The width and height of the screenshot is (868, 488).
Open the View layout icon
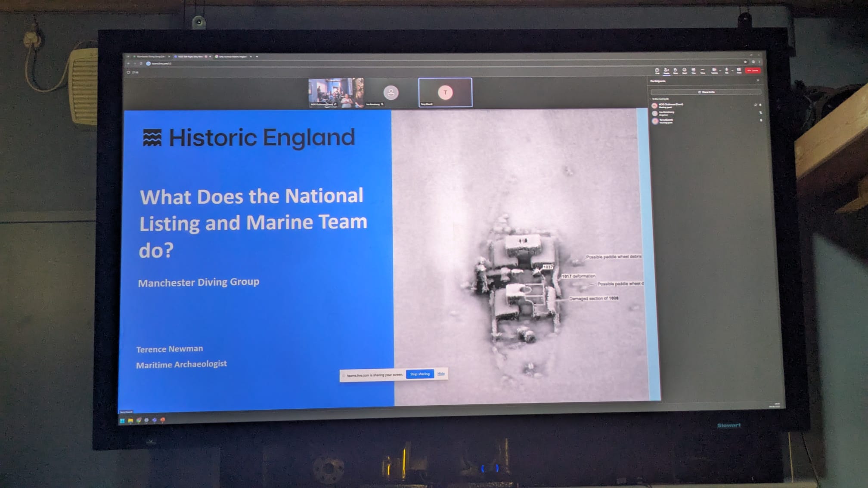693,71
